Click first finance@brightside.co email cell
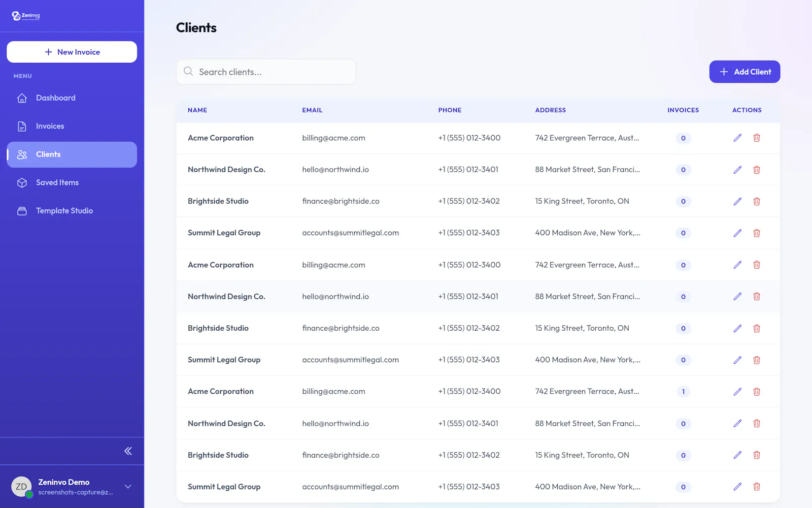The width and height of the screenshot is (812, 508). 341,202
